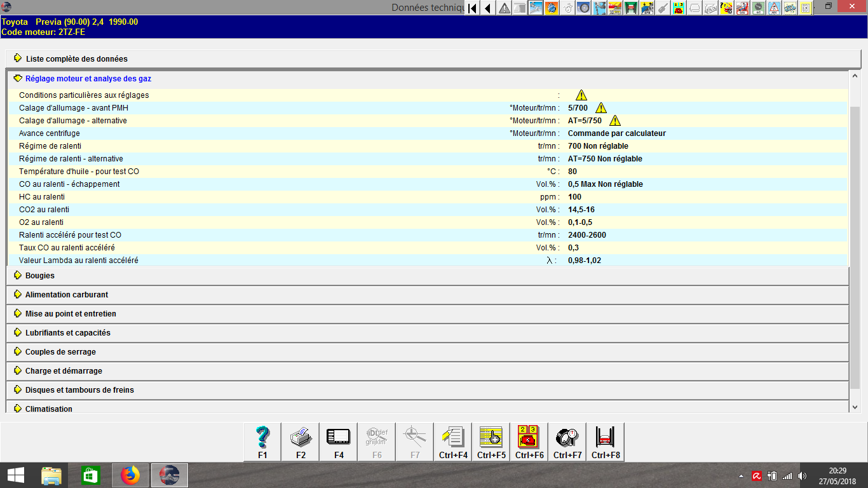Select the crossed wrench tools toolbar icon
Image resolution: width=868 pixels, height=488 pixels.
[x=536, y=8]
